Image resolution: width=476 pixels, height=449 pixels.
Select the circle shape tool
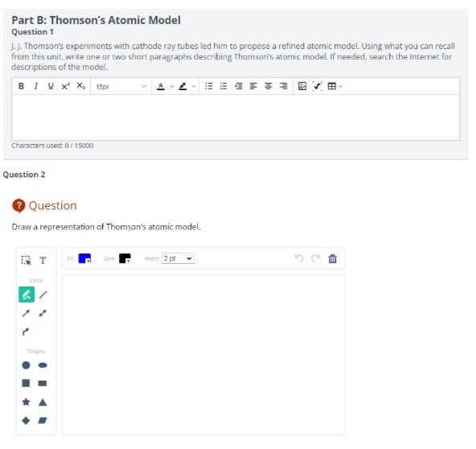click(26, 365)
